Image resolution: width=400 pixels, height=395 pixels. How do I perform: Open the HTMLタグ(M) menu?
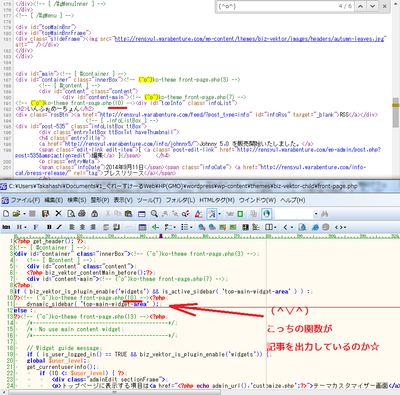(217, 200)
